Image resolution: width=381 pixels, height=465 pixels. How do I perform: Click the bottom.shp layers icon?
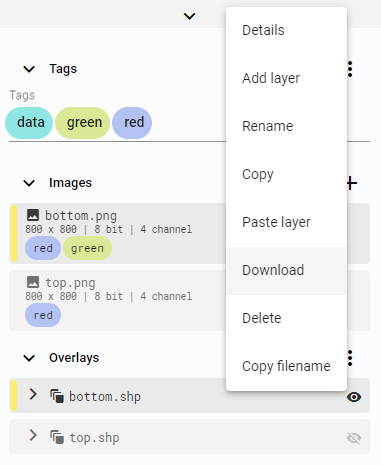pos(57,396)
